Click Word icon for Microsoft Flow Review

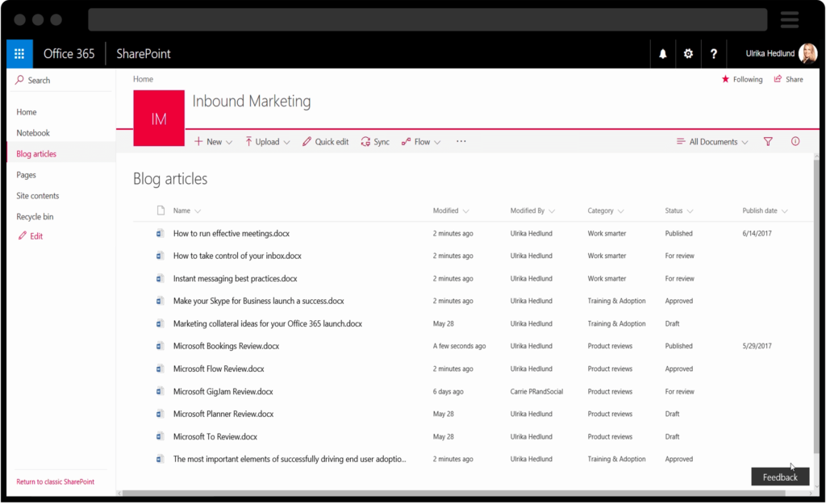[x=160, y=369]
